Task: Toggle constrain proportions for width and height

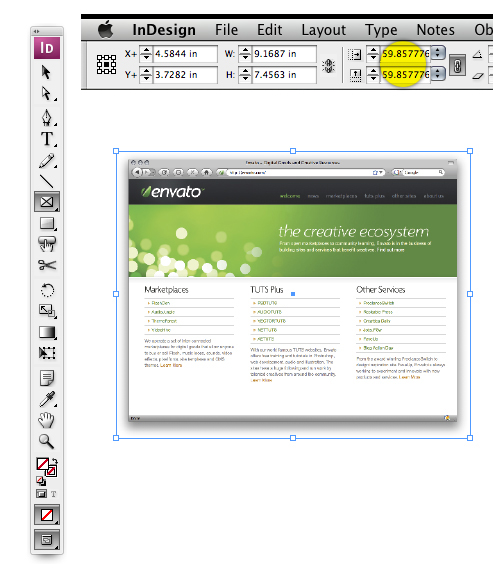Action: 329,66
